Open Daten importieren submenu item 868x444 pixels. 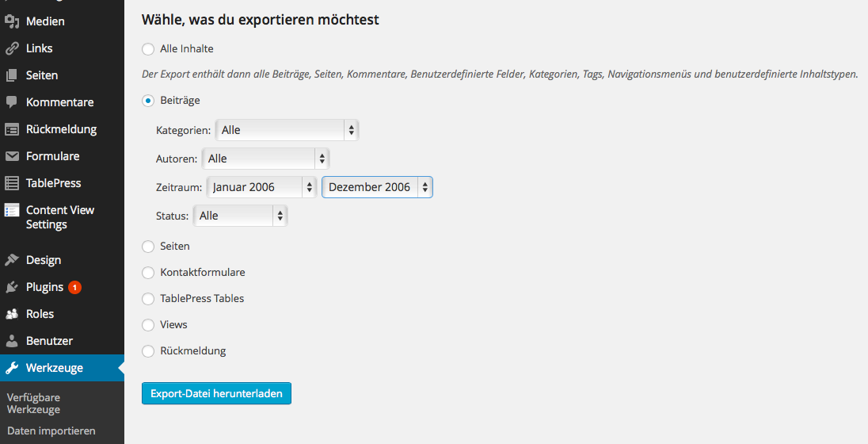click(x=51, y=431)
